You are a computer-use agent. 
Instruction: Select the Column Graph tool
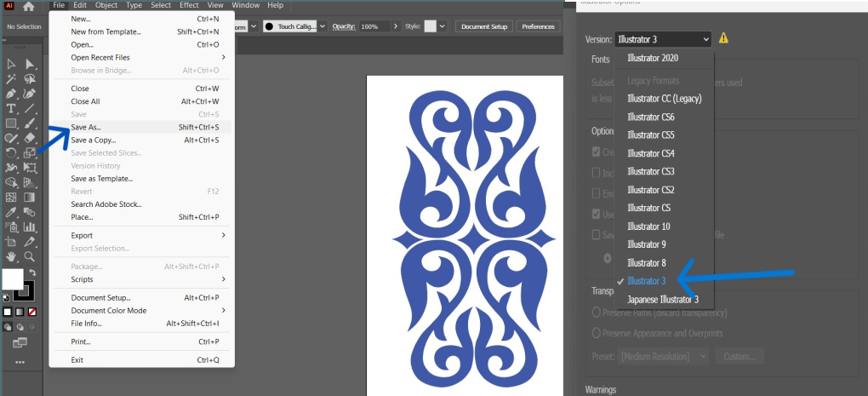click(x=30, y=227)
